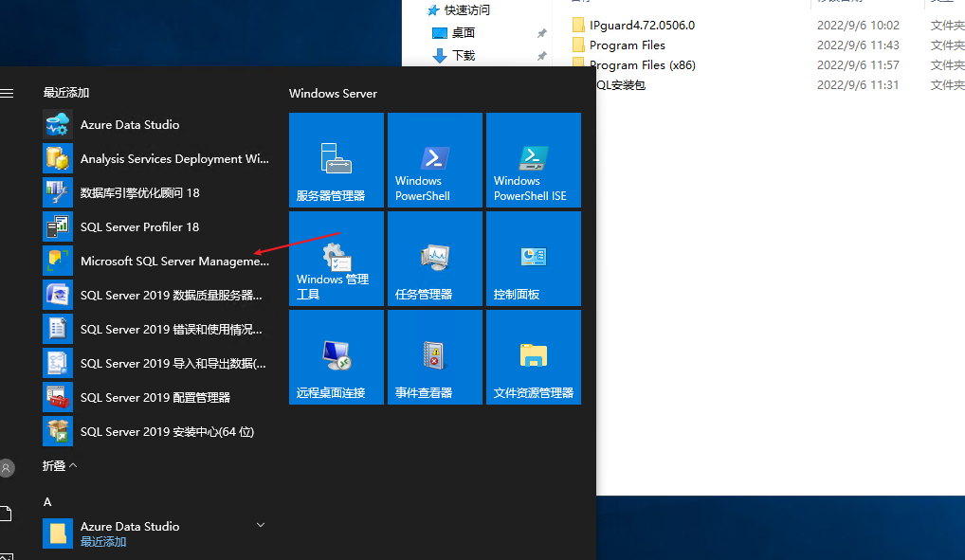
Task: Click the 2022/9/6 11:57 date cell
Action: (x=858, y=65)
